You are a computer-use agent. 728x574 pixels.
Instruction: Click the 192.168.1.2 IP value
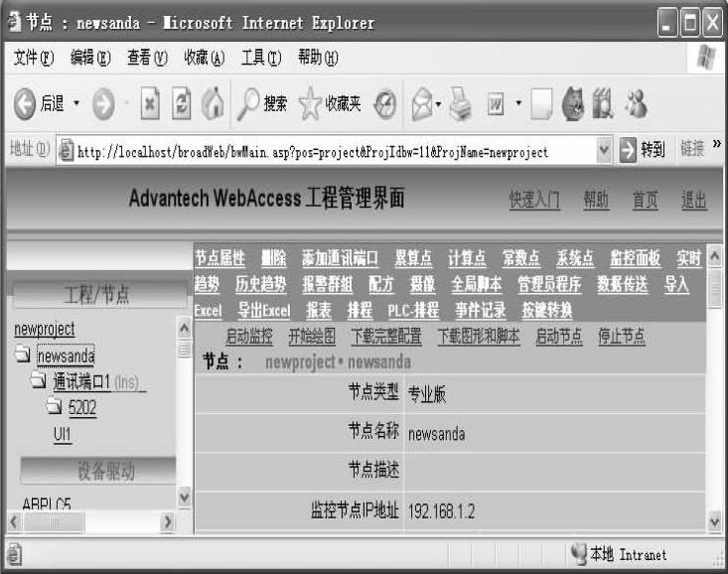pos(442,511)
